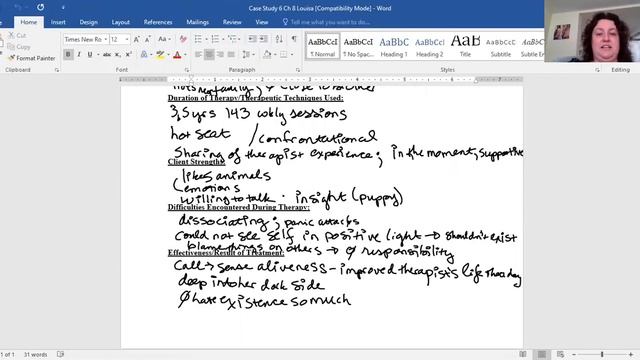Open the Change Case Aa dropdown

click(164, 39)
